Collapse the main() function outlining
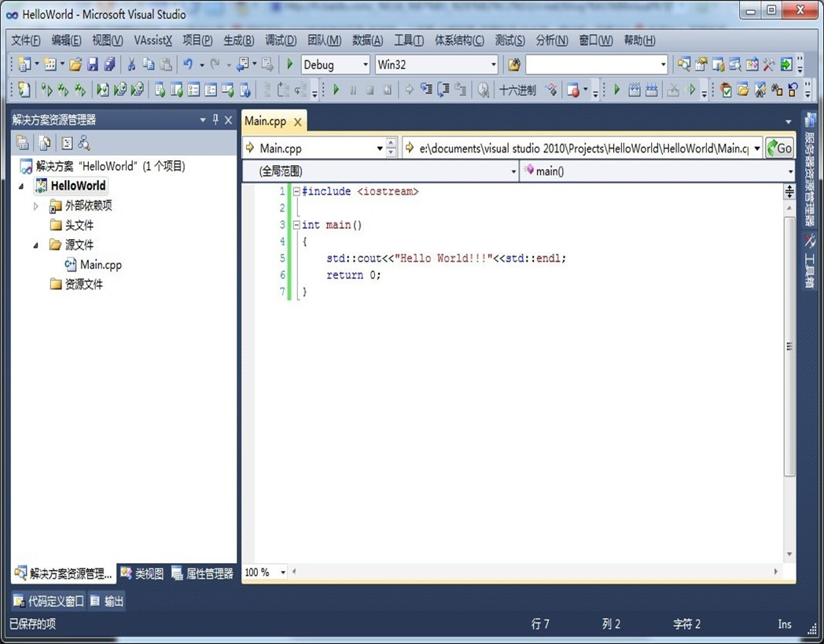 [296, 225]
